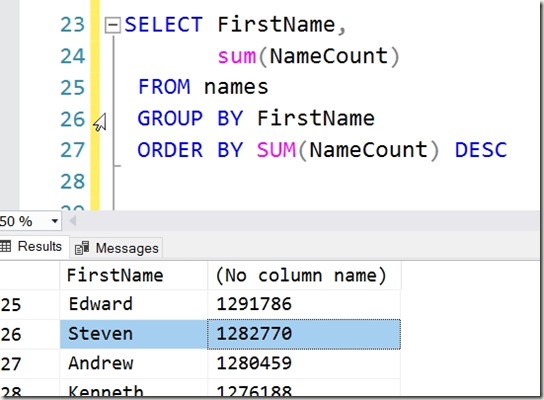Viewport: 544px width, 400px height.
Task: Click the FROM keyword on line 25
Action: pos(164,87)
